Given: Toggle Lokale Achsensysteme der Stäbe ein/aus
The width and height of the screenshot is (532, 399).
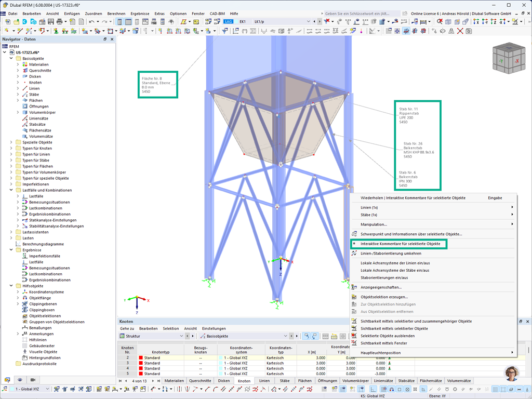Looking at the screenshot, I should click(x=395, y=270).
